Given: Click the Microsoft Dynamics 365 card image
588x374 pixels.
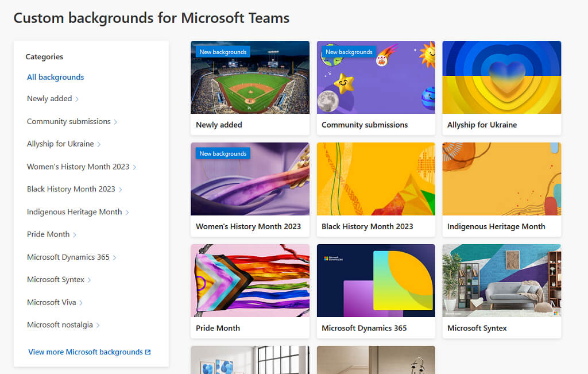Looking at the screenshot, I should (376, 280).
